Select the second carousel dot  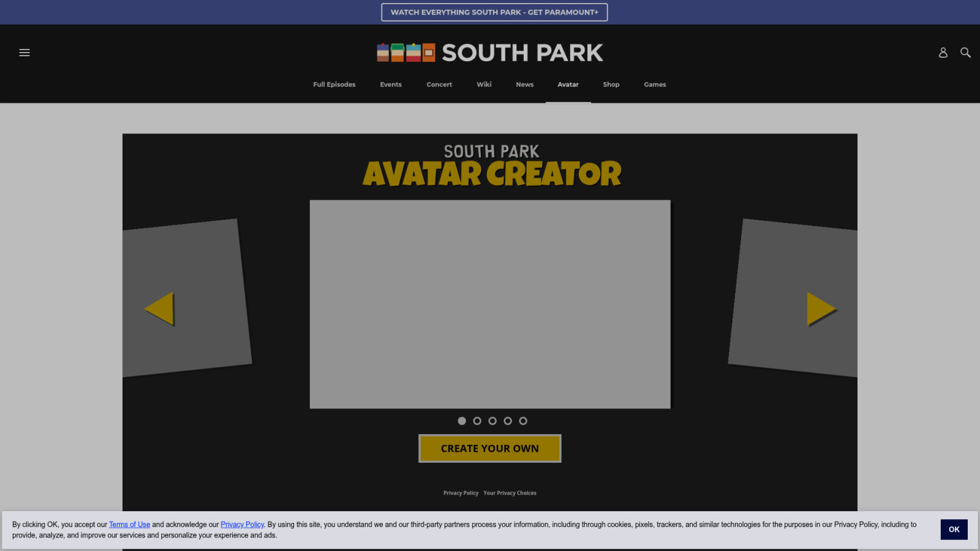(x=477, y=421)
